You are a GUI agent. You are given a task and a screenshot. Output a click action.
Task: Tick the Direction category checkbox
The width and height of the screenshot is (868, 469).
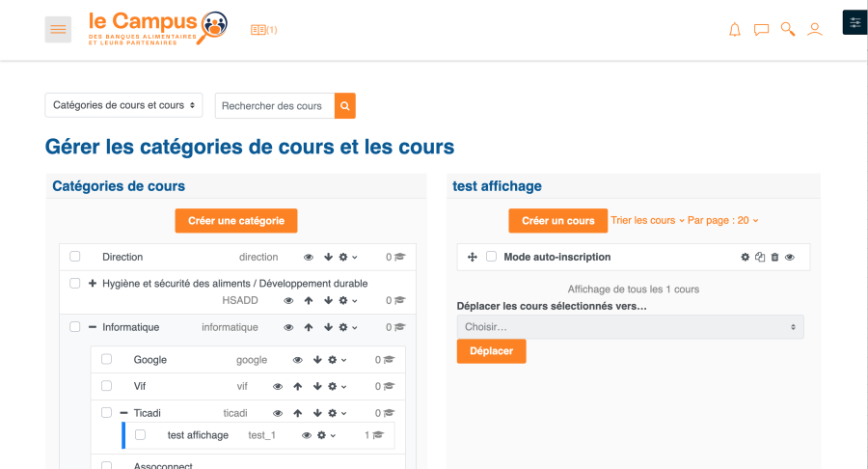[x=75, y=257]
